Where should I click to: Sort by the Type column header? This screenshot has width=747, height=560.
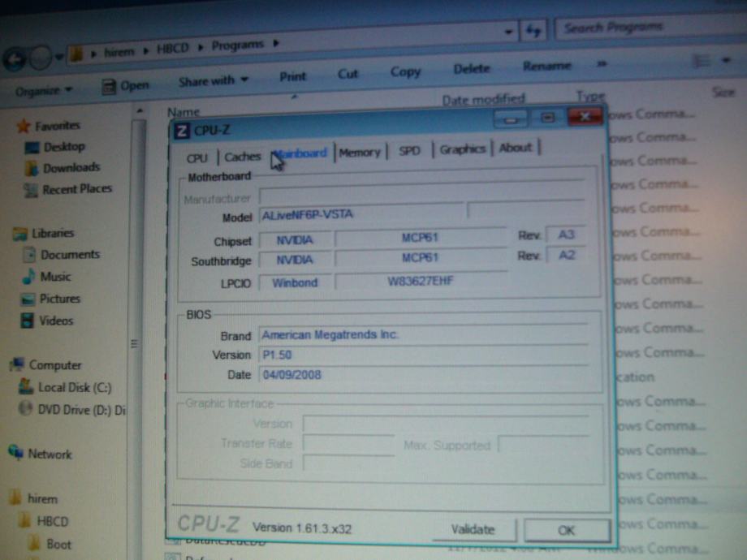point(590,96)
